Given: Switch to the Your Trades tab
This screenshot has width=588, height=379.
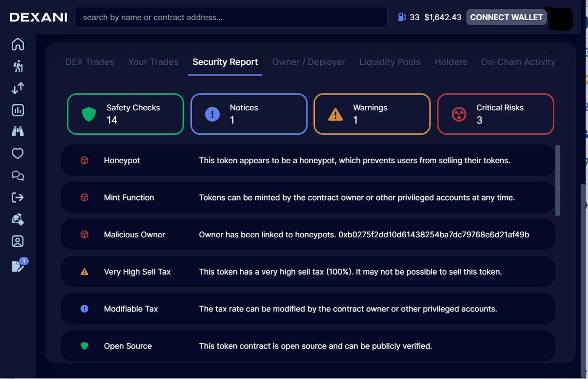Looking at the screenshot, I should [153, 62].
